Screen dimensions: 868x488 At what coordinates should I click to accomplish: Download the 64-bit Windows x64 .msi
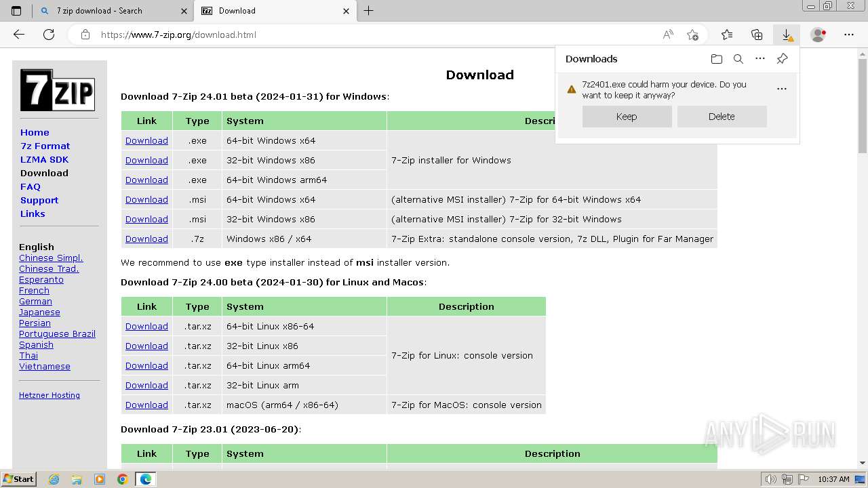tap(146, 199)
